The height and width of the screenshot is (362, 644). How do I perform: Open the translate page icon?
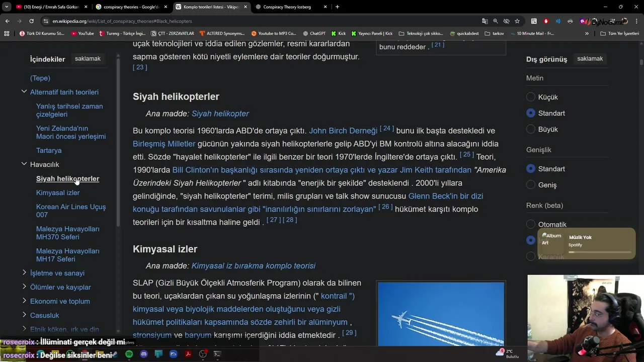tap(485, 21)
